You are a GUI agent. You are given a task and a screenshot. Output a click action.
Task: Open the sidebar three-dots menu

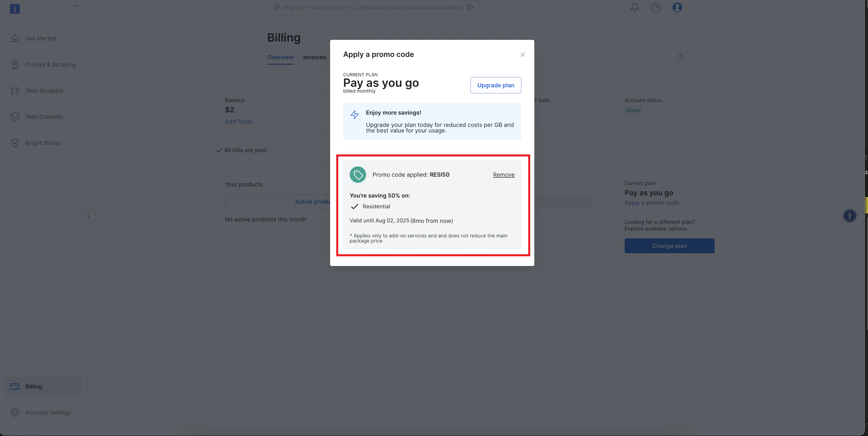[77, 6]
